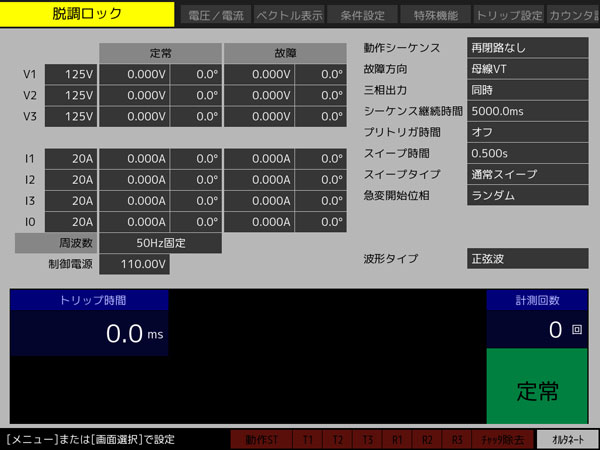Screen dimensions: 600x450
Task: Open the 動作シーケンス 再閉路なし selector
Action: click(x=527, y=47)
